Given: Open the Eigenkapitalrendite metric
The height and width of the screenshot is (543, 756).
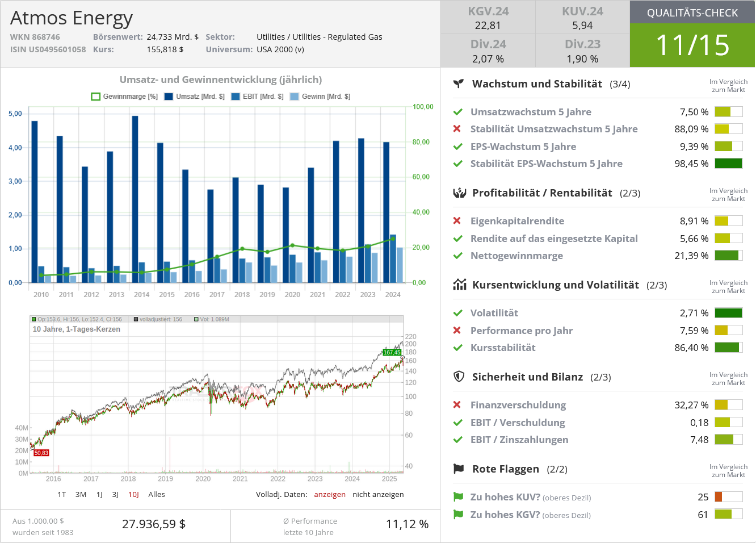Looking at the screenshot, I should pyautogui.click(x=517, y=221).
